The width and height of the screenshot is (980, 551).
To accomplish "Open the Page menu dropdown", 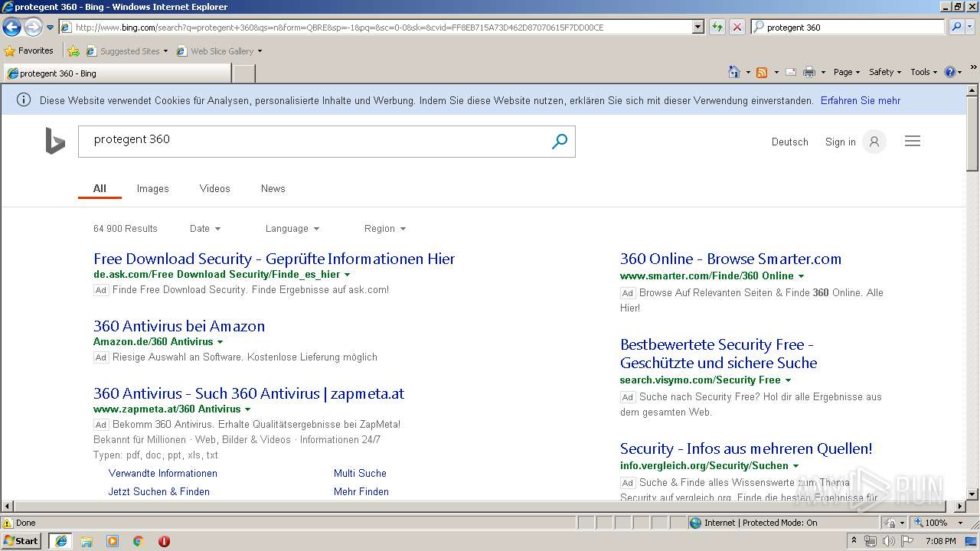I will click(x=846, y=72).
